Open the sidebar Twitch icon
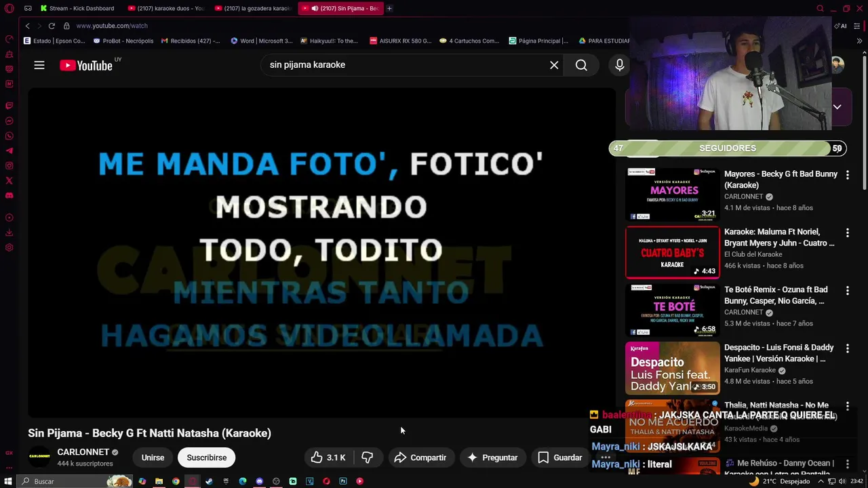 coord(9,106)
